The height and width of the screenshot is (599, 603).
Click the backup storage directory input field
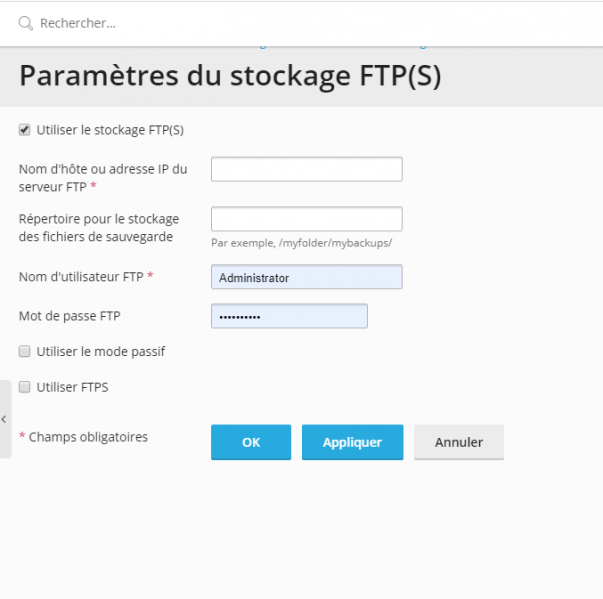tap(306, 219)
